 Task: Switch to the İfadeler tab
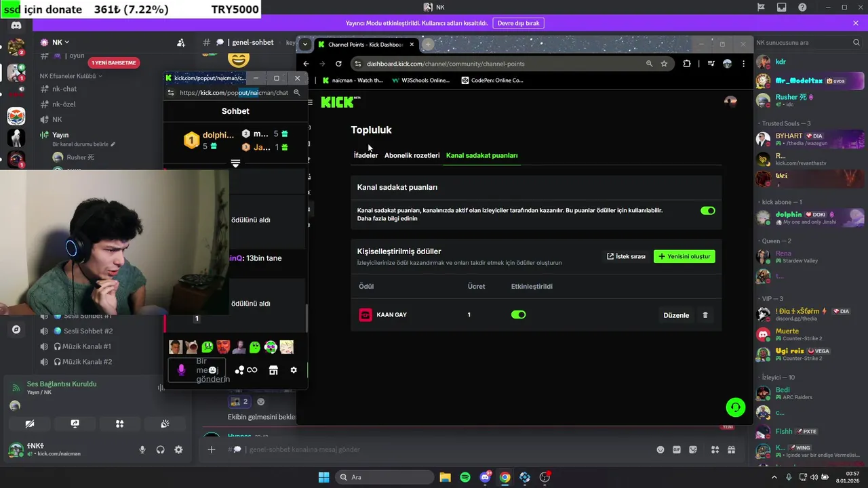(366, 155)
